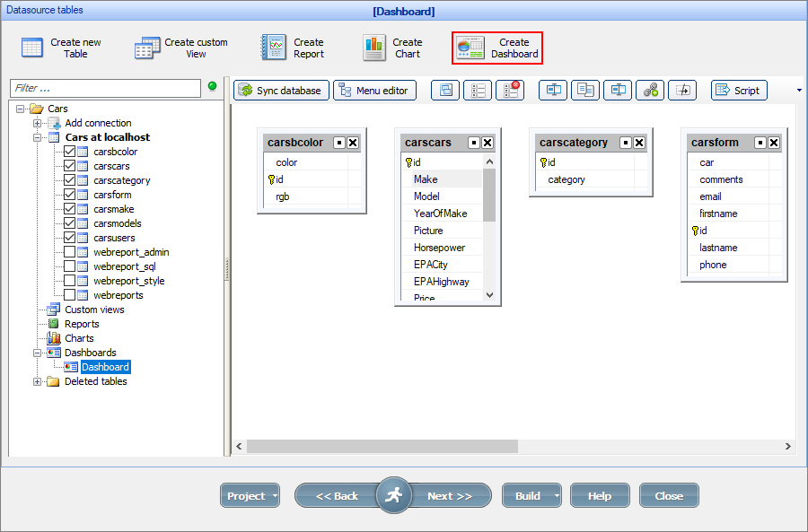Click the Sync database button
The image size is (808, 532).
[x=278, y=90]
